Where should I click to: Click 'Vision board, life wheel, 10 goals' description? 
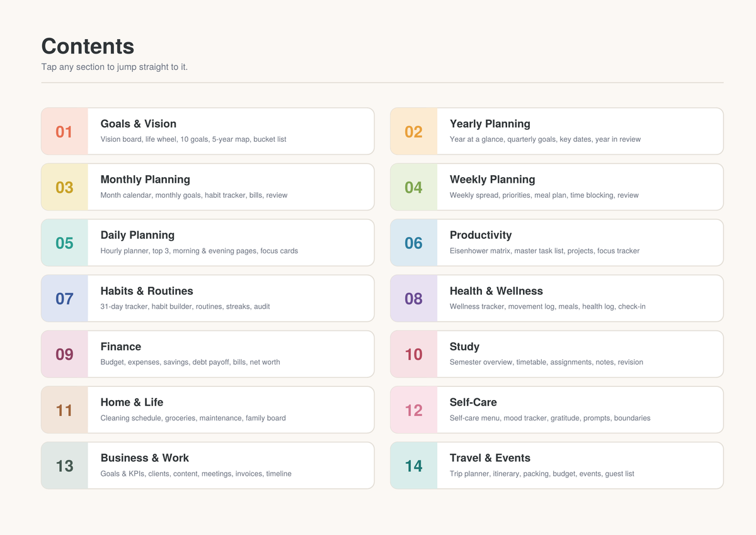tap(193, 139)
